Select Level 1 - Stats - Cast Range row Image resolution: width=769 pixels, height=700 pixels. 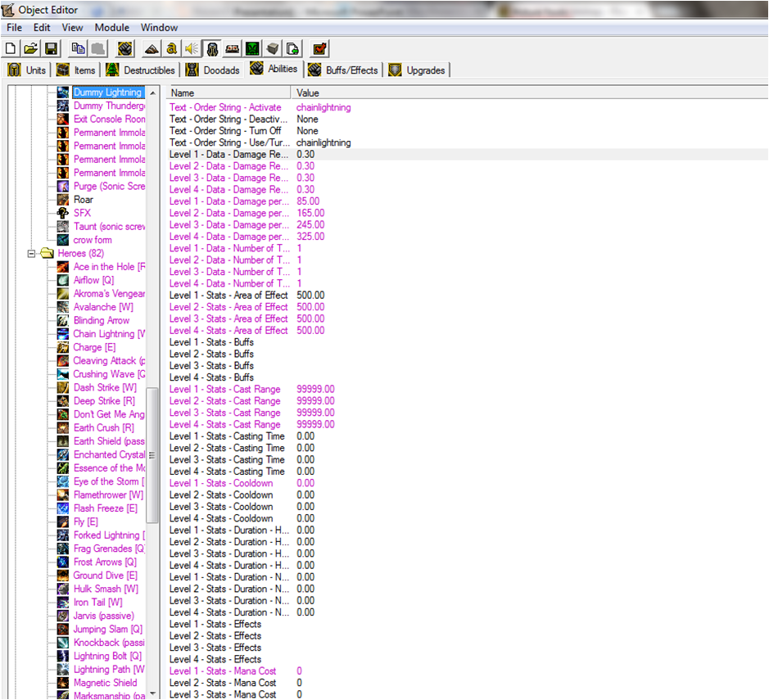(x=468, y=389)
